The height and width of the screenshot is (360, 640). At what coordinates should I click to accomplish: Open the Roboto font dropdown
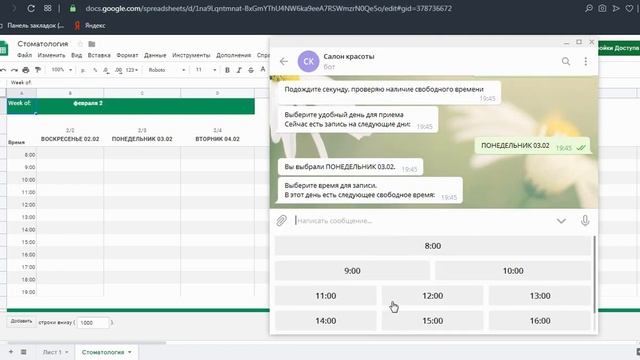pyautogui.click(x=167, y=70)
